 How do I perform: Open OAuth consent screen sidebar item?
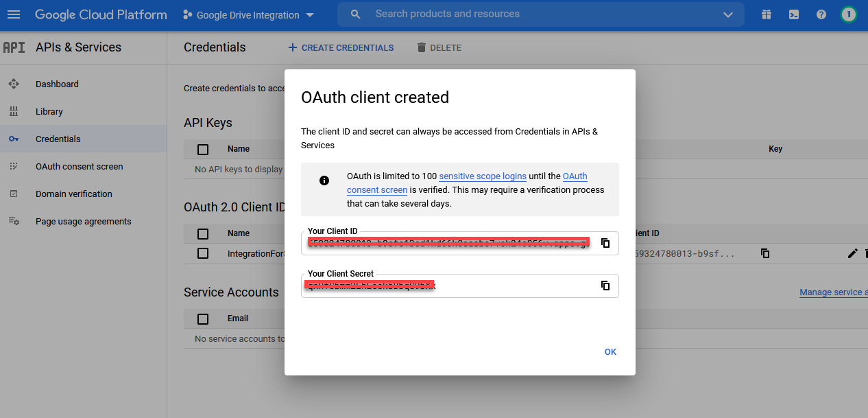(79, 167)
